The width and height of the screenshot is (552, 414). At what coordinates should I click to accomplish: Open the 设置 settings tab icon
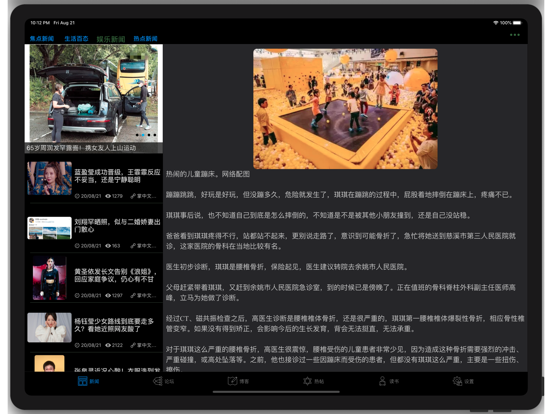[457, 381]
